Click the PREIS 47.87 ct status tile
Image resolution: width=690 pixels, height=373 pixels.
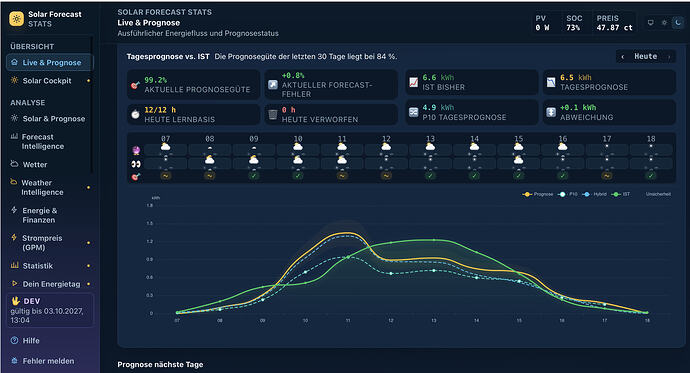[x=614, y=23]
